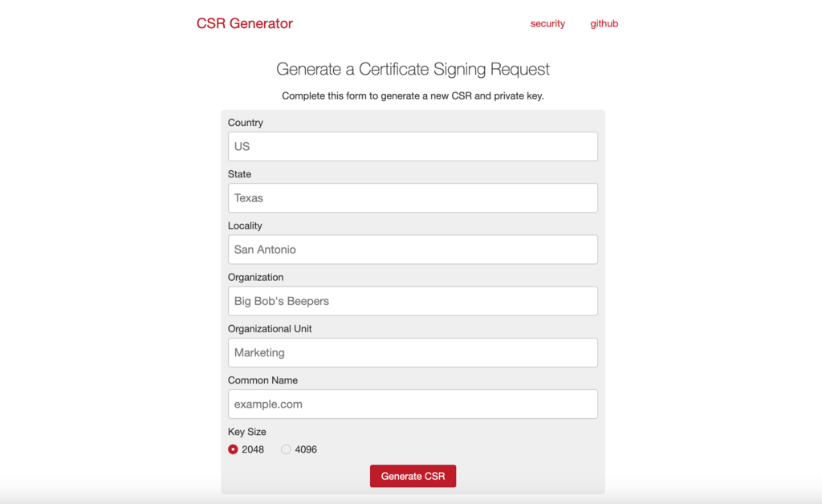The image size is (822, 504).
Task: Click the State field label
Action: click(x=239, y=173)
